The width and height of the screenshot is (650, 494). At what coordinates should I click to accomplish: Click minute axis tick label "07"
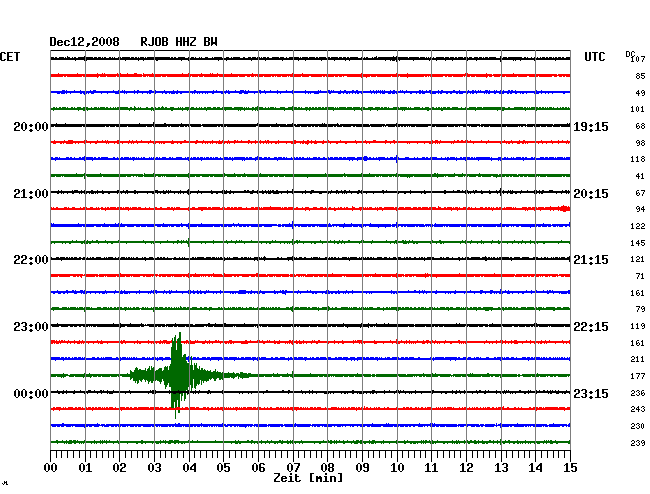[x=293, y=468]
